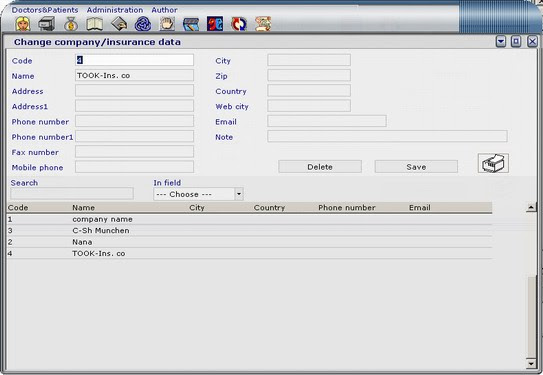
Task: Select the 'Nana' table row
Action: point(249,242)
